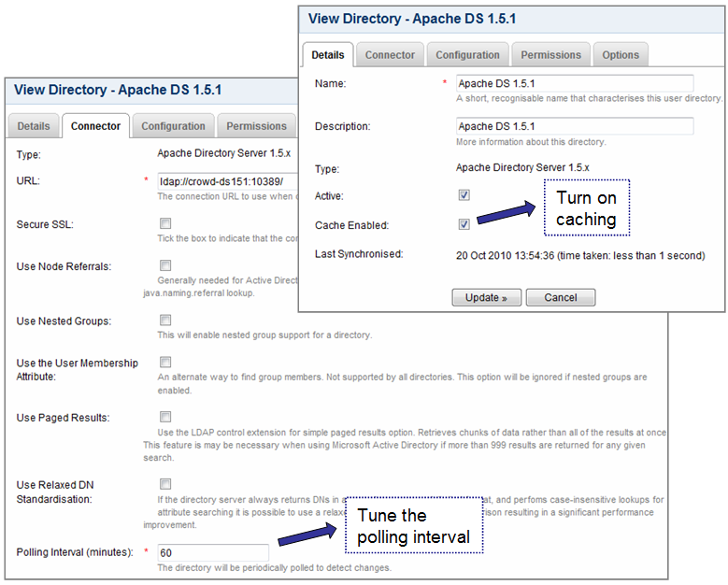Click 'Apache Directory Server 1.5.x' in Details window
728x585 pixels.
(x=522, y=167)
